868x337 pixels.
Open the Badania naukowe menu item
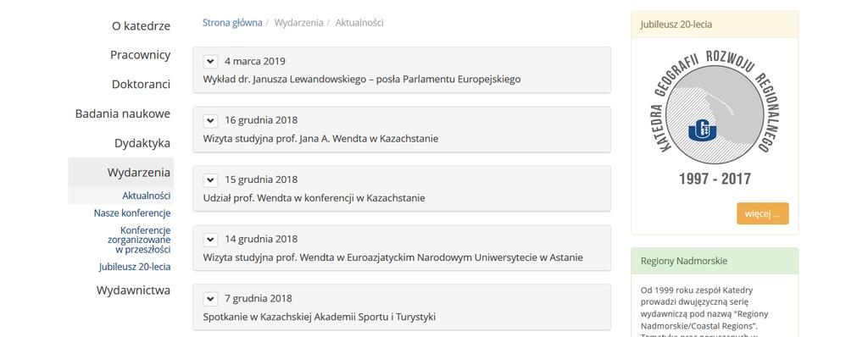(x=122, y=113)
